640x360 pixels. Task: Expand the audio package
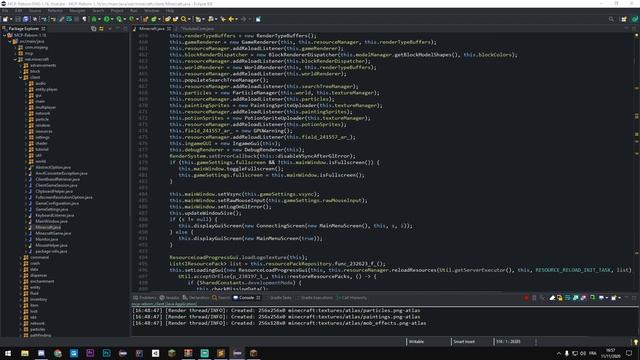pos(26,83)
